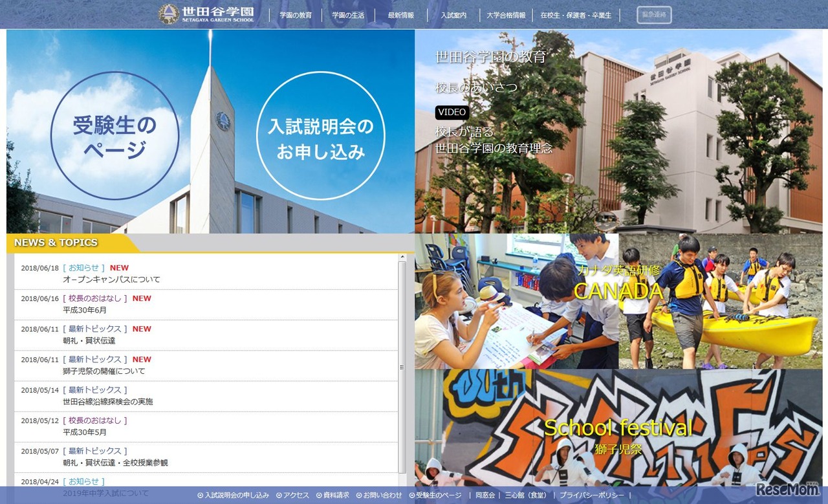Click アクセス in the footer bar
The width and height of the screenshot is (828, 504).
click(292, 496)
